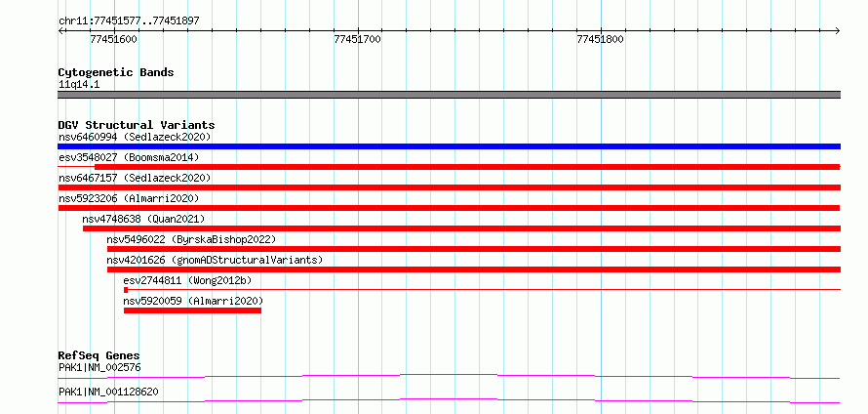Open the PAK1|NM_002576 transcript label
Screen dimensions: 868x414
click(x=99, y=367)
